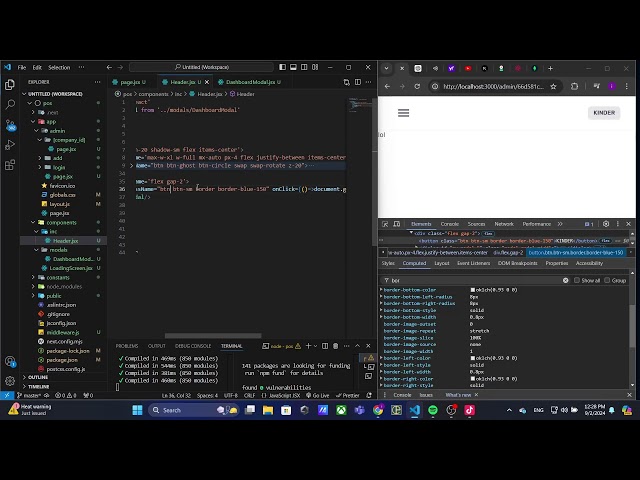
Task: Click the master branch in status bar
Action: 29,395
